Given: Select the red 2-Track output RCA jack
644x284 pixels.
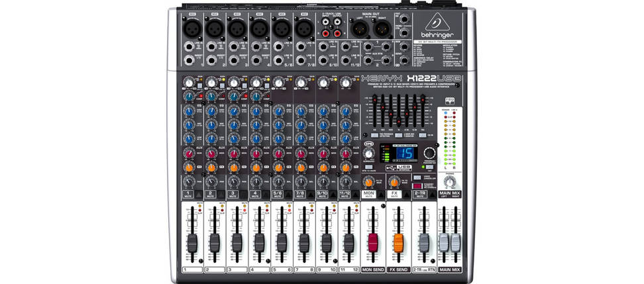Looking at the screenshot, I should 337,33.
